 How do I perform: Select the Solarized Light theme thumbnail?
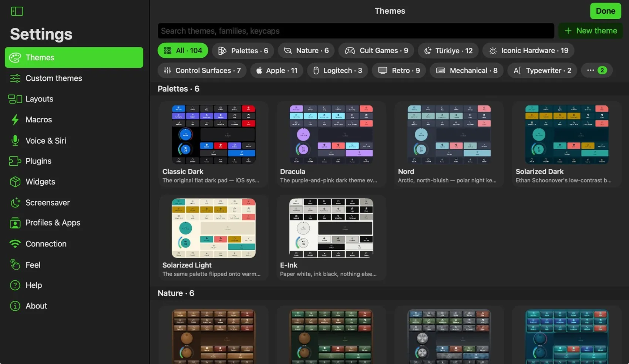coord(213,228)
